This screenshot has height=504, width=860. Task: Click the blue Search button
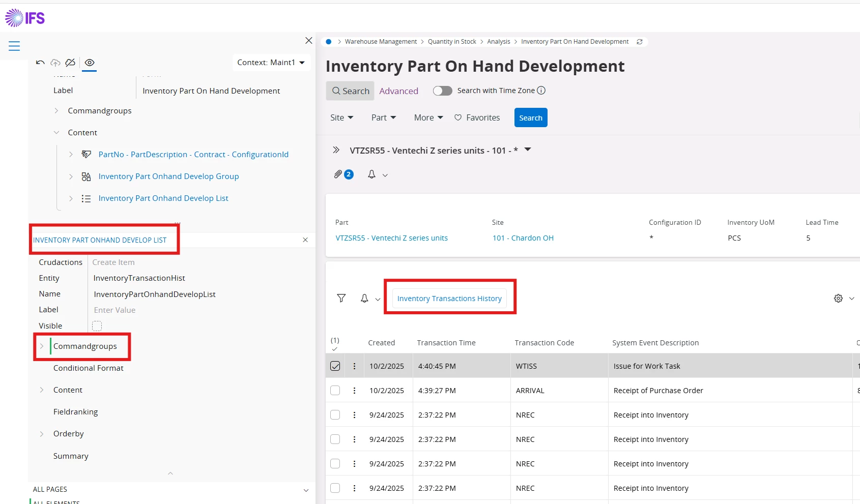tap(530, 117)
